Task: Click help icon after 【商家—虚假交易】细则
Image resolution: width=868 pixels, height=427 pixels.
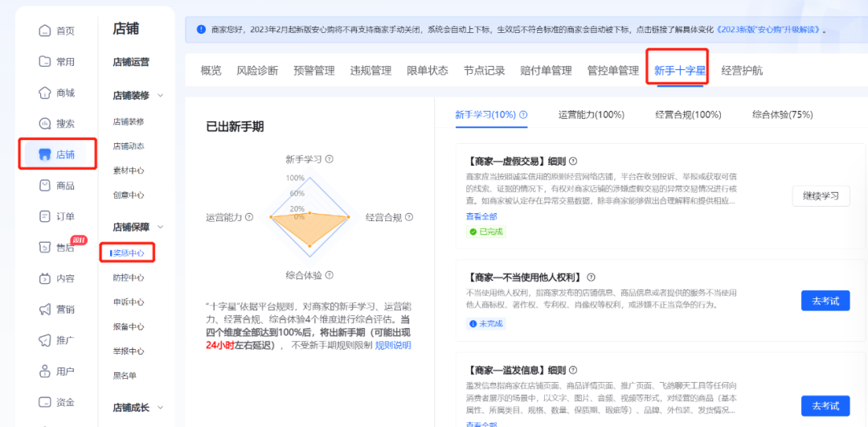Action: tap(573, 161)
